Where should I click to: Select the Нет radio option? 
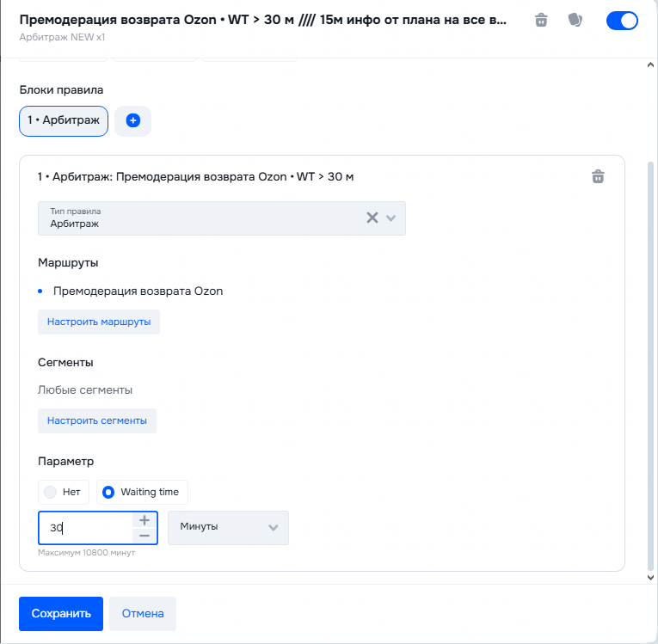pyautogui.click(x=64, y=492)
